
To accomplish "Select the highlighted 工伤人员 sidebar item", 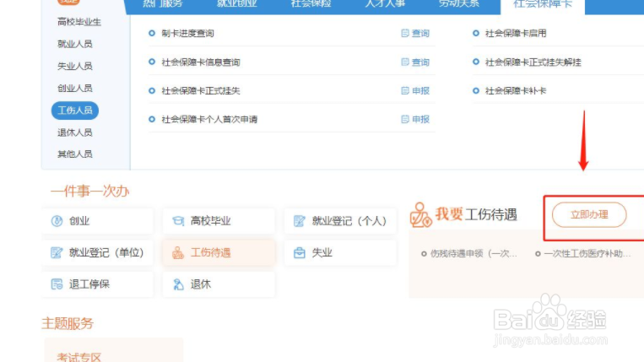I will (x=75, y=111).
